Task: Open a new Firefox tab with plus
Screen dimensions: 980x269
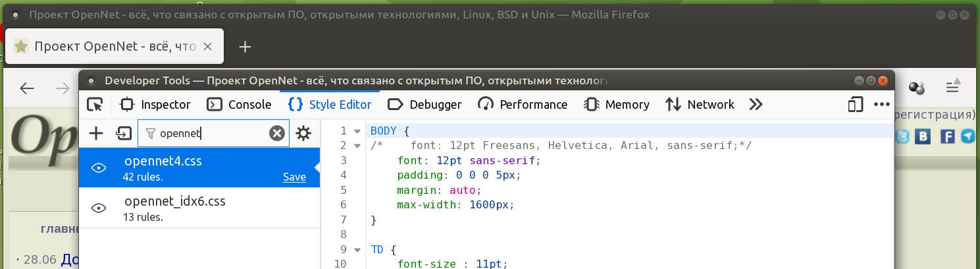Action: tap(245, 47)
